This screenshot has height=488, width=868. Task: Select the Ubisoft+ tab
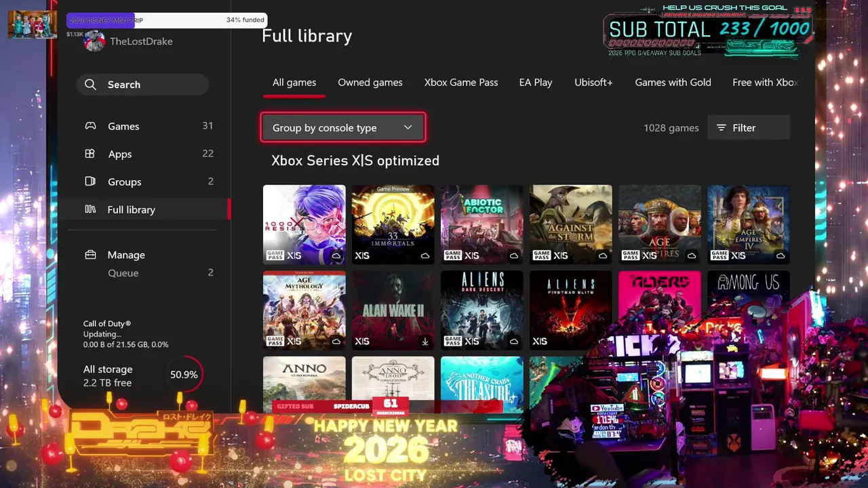click(593, 82)
